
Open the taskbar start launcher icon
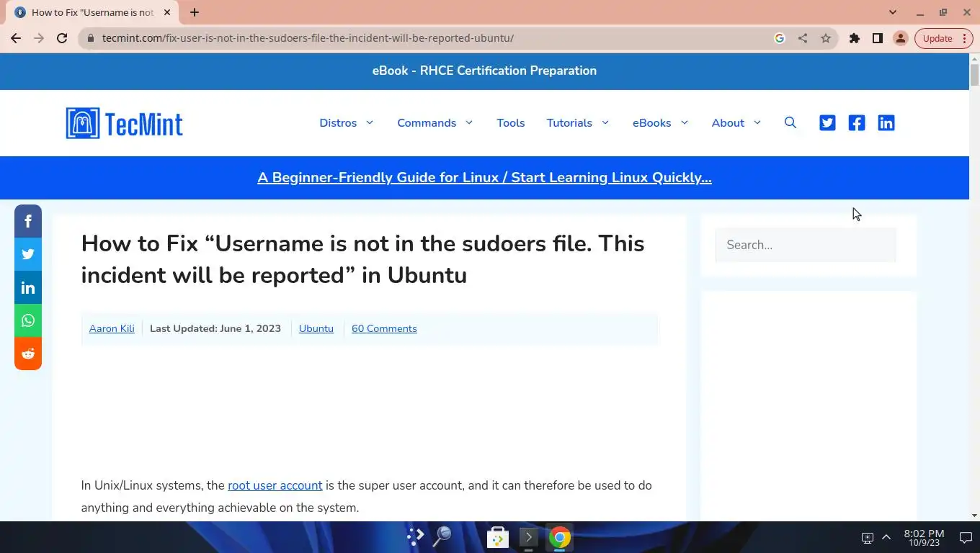[416, 536]
